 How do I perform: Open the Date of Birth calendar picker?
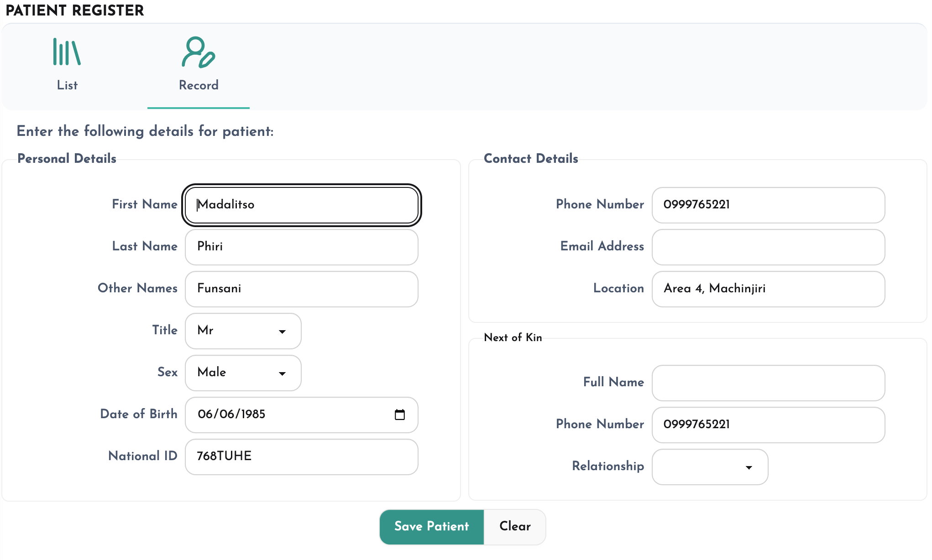400,415
